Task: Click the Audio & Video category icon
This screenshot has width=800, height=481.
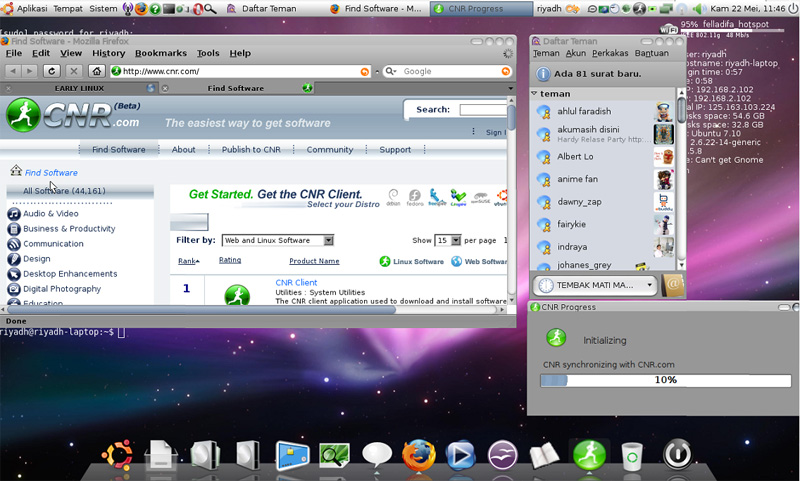Action: click(x=14, y=214)
